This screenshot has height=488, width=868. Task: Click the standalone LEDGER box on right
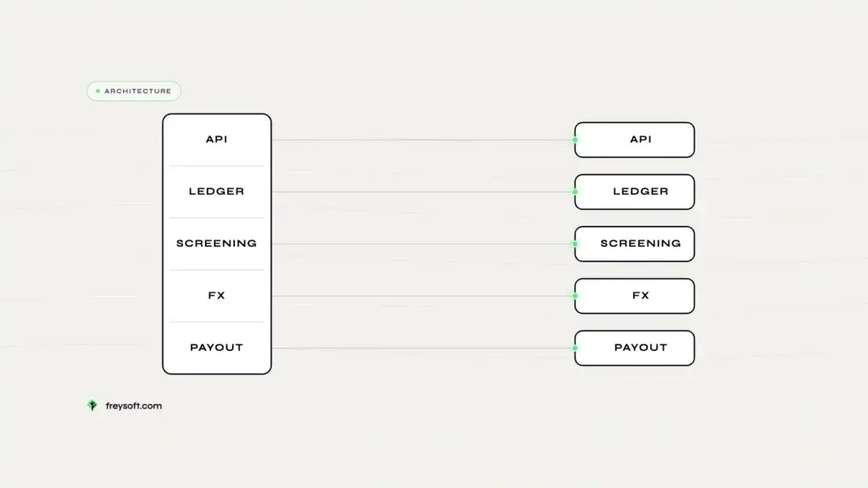[634, 192]
